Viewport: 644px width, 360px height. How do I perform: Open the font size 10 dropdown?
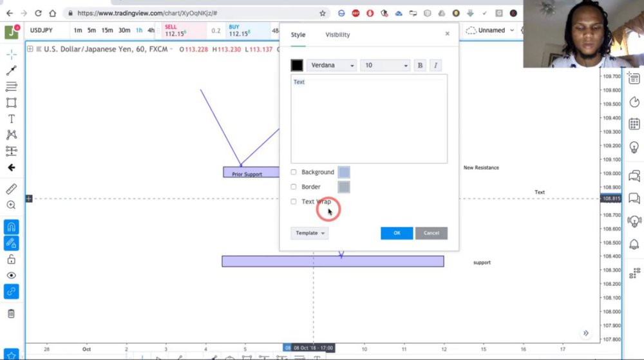tap(385, 65)
